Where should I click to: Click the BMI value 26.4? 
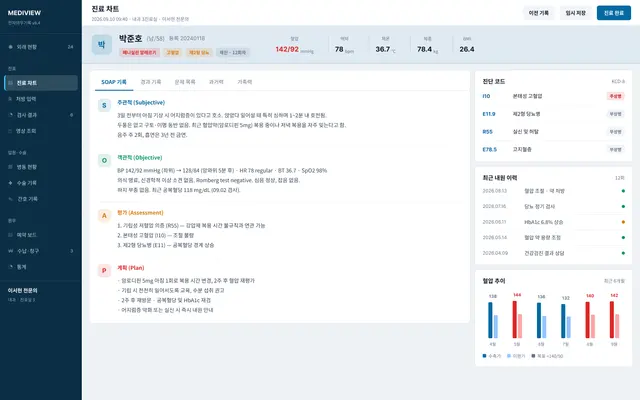click(x=467, y=49)
